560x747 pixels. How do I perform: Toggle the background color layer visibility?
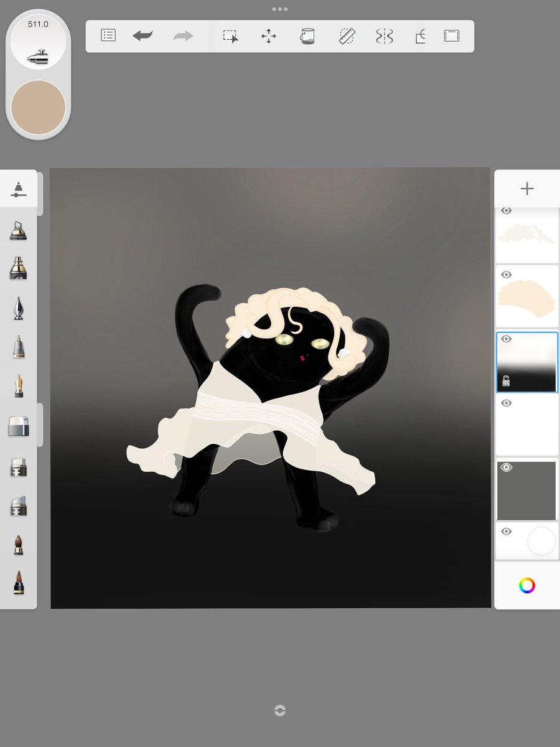506,532
